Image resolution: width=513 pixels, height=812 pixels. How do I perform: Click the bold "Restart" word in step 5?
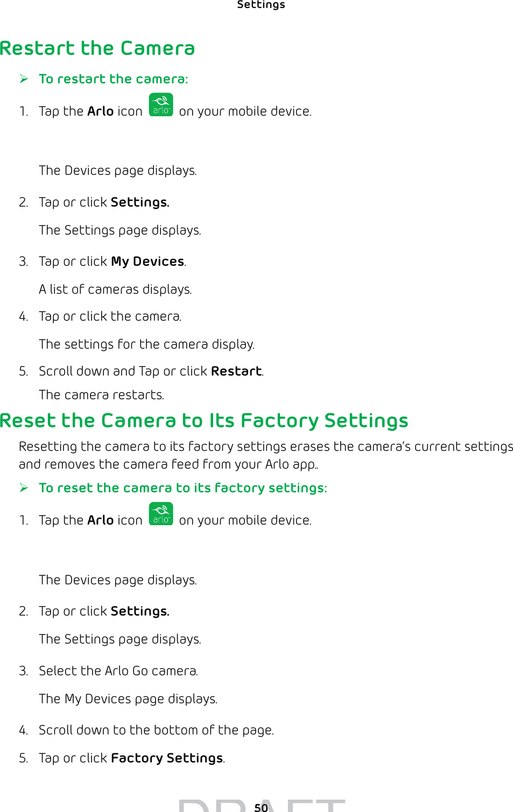tap(236, 371)
